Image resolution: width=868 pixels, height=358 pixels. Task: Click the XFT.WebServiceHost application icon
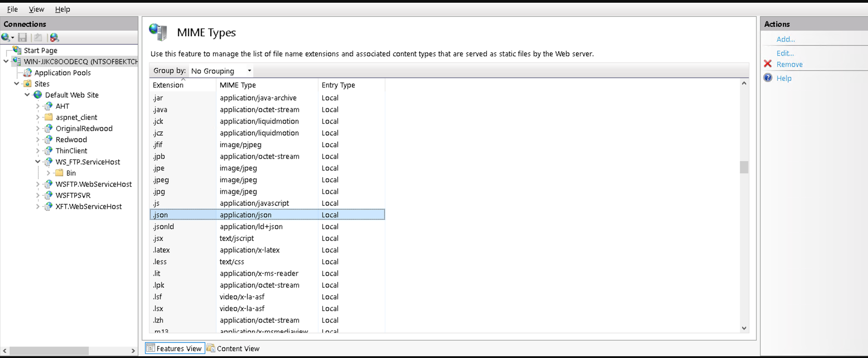coord(48,206)
